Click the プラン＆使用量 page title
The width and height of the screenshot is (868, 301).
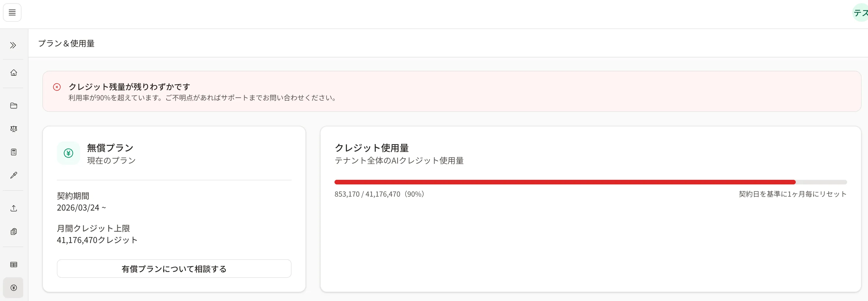pos(66,43)
